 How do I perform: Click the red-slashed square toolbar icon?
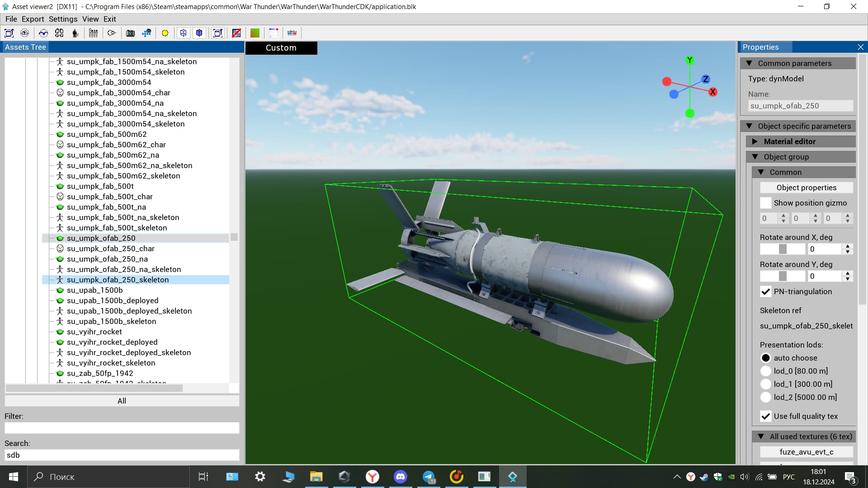coord(236,33)
